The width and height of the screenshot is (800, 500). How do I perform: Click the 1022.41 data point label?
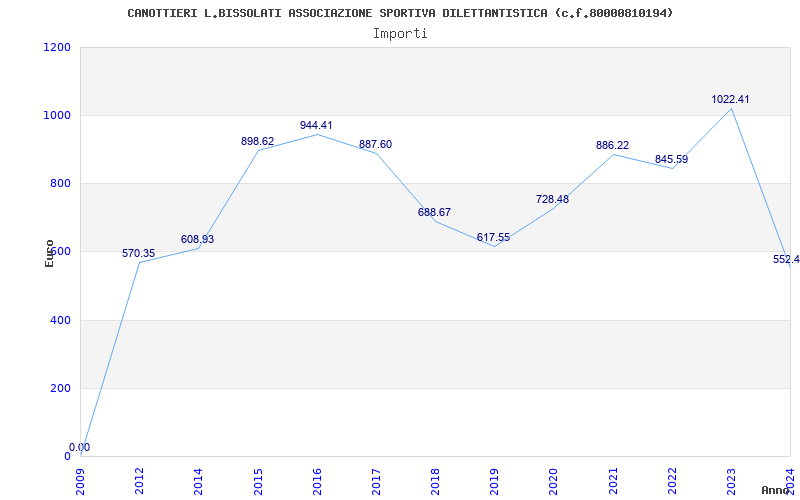(x=730, y=99)
